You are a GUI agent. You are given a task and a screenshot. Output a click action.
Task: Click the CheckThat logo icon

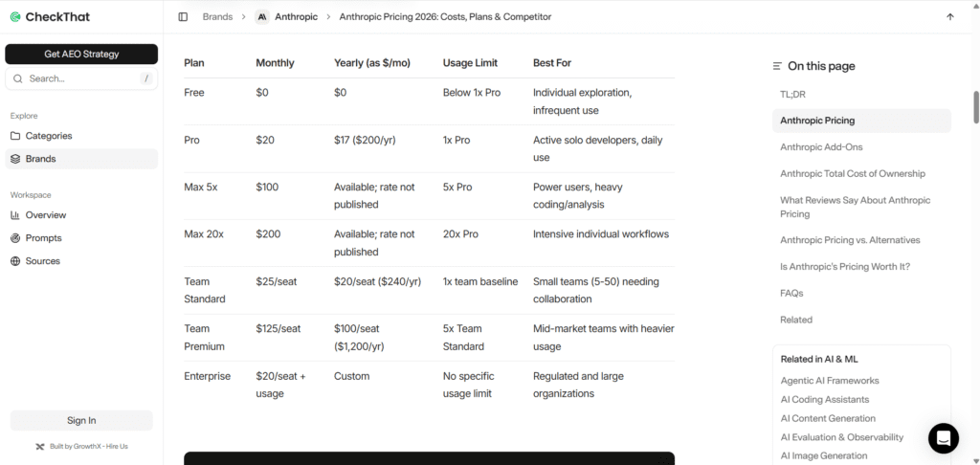[15, 17]
